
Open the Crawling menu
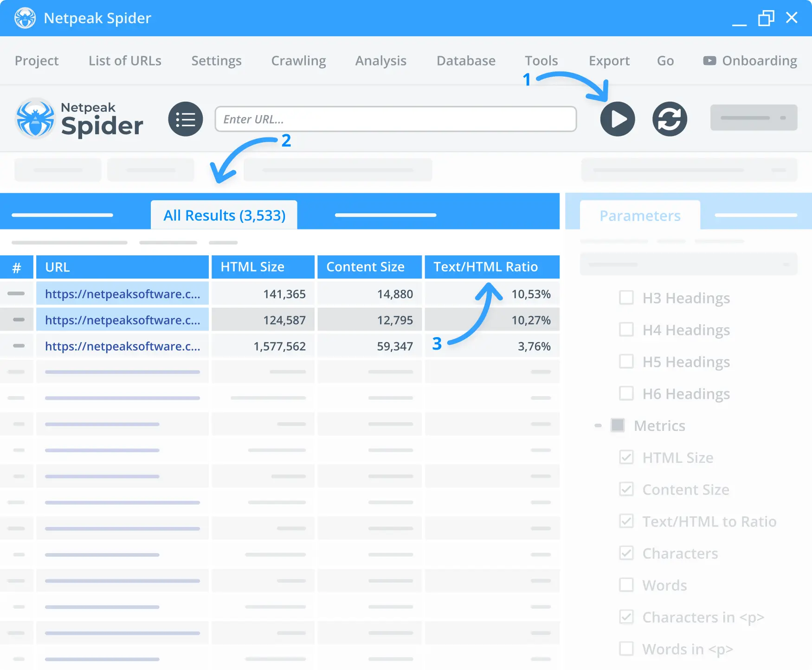coord(298,61)
